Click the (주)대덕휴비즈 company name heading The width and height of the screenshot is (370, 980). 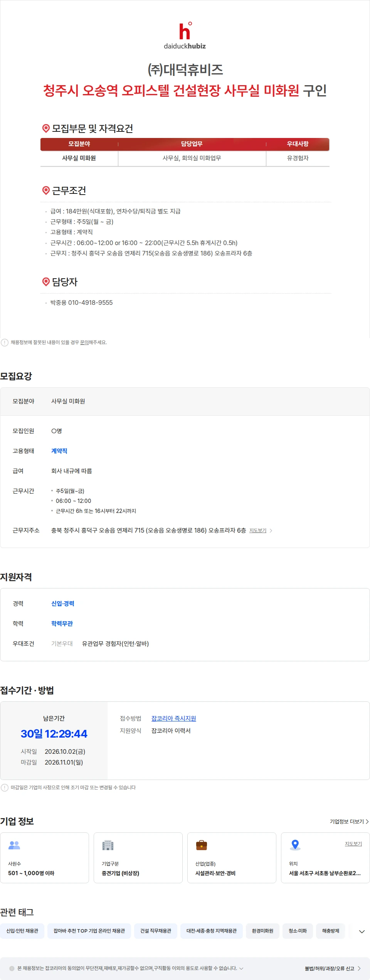point(185,70)
